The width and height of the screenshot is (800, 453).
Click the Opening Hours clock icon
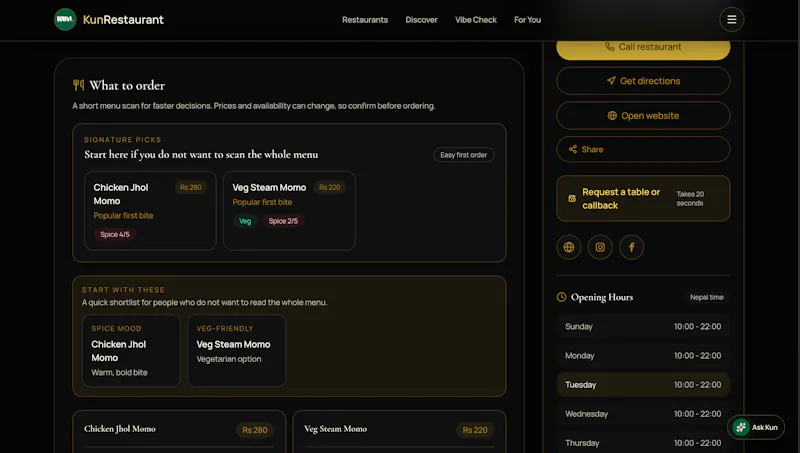click(561, 297)
